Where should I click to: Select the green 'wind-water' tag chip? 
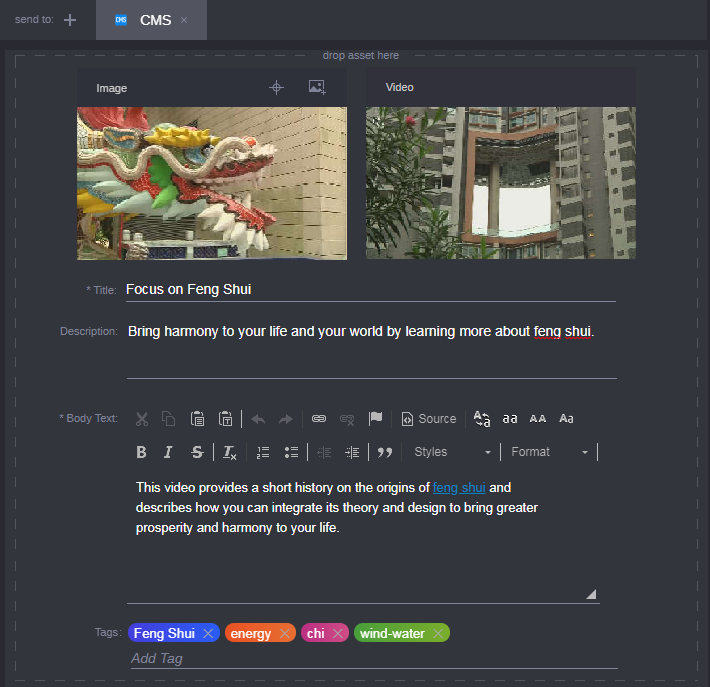point(402,633)
